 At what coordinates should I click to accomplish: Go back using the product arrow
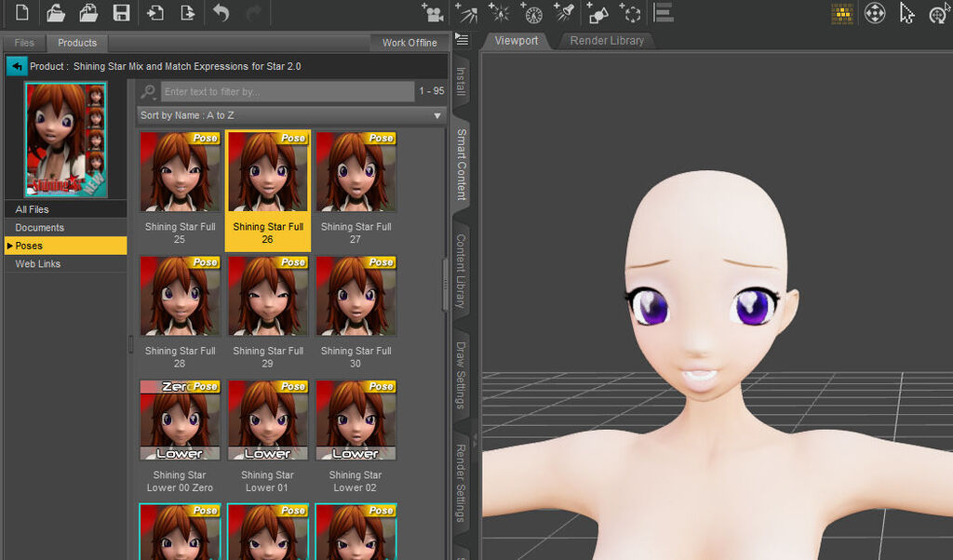point(17,67)
